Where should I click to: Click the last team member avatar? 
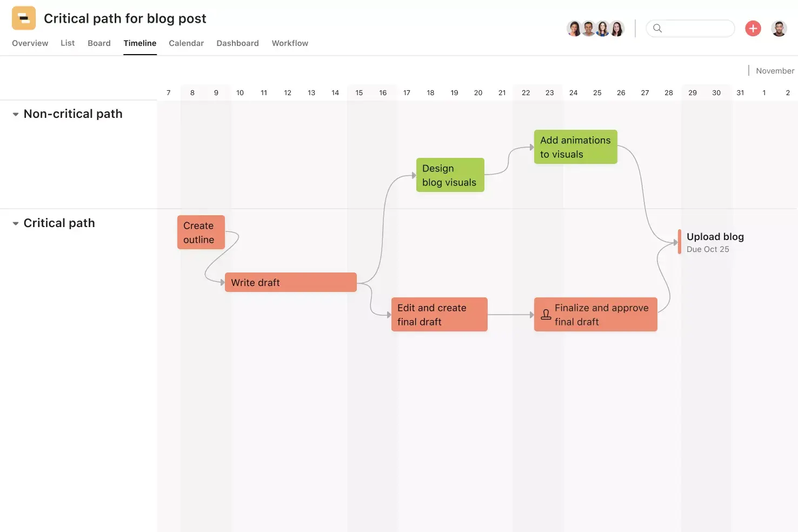617,28
